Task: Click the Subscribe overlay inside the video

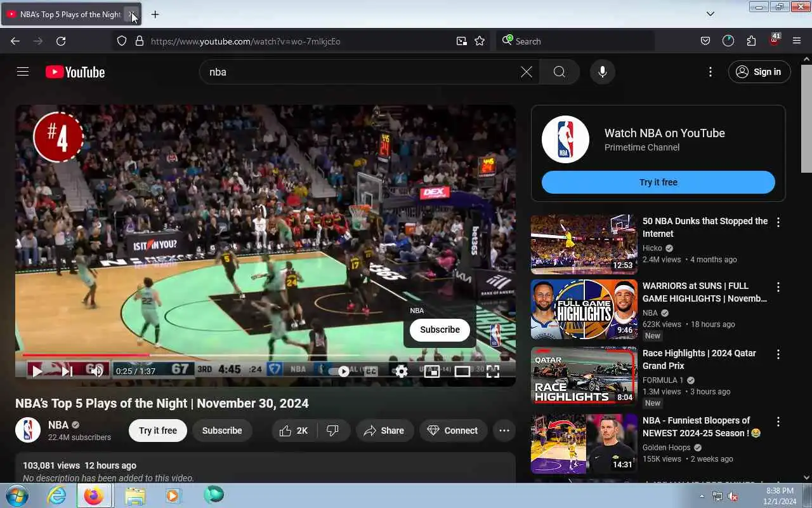Action: [x=440, y=330]
